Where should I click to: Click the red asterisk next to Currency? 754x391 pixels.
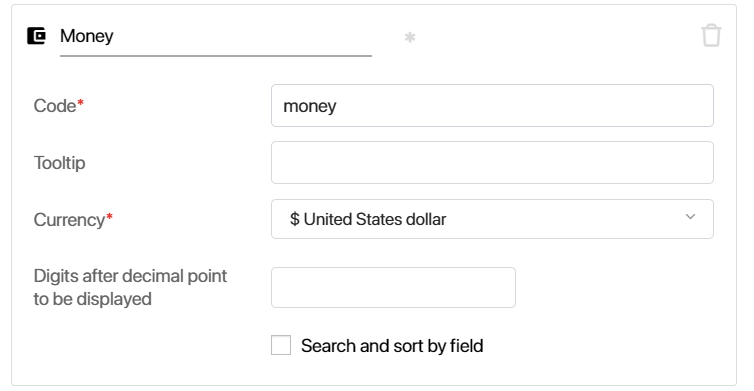(109, 216)
